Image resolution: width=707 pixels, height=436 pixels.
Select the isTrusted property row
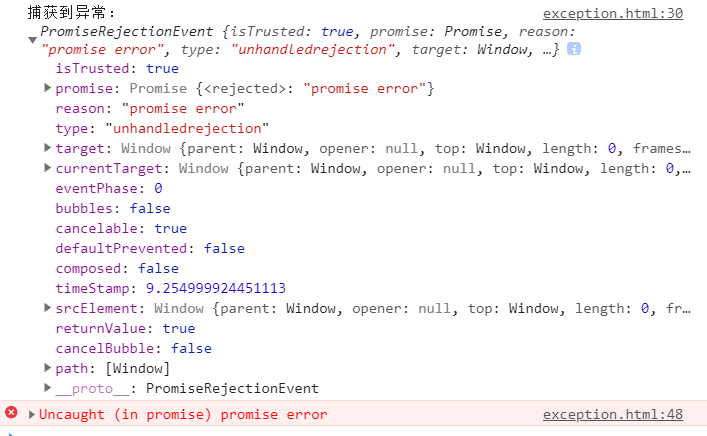click(117, 69)
